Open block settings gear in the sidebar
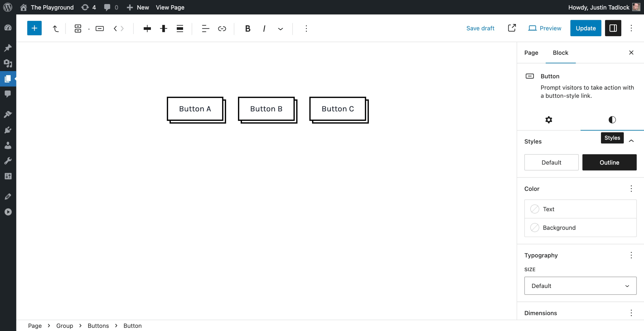644x331 pixels. coord(548,120)
